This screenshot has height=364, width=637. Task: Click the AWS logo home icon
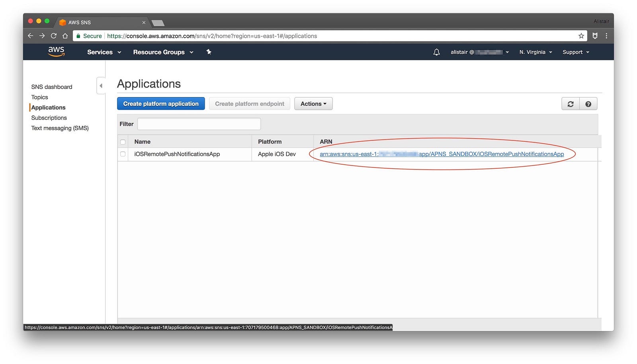pos(56,52)
